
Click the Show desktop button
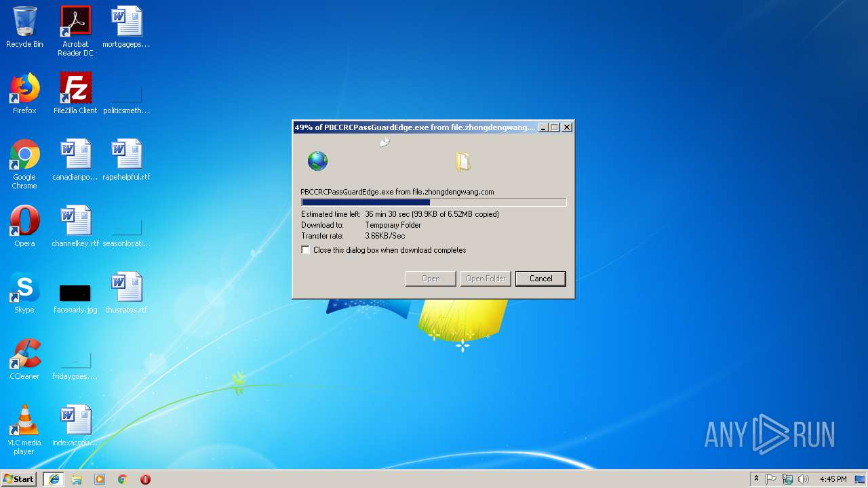click(x=861, y=479)
